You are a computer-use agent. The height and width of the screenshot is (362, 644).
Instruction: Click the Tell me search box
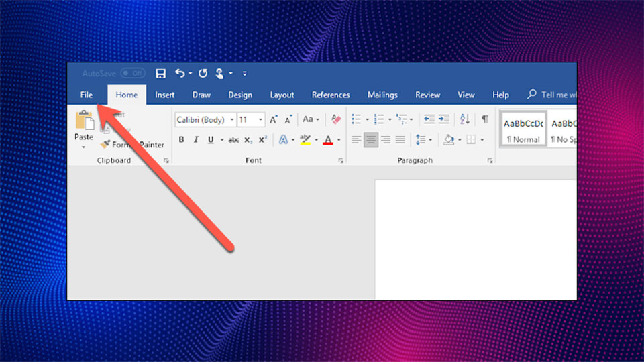(x=557, y=95)
